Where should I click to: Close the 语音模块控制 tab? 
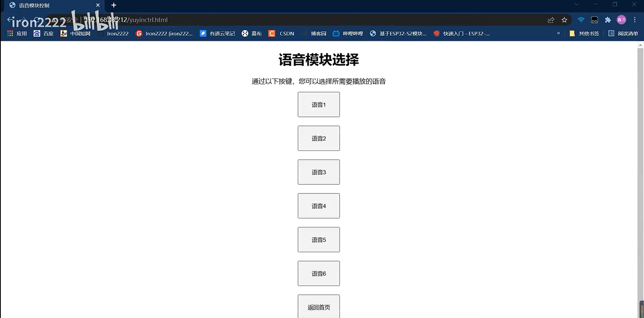click(98, 5)
